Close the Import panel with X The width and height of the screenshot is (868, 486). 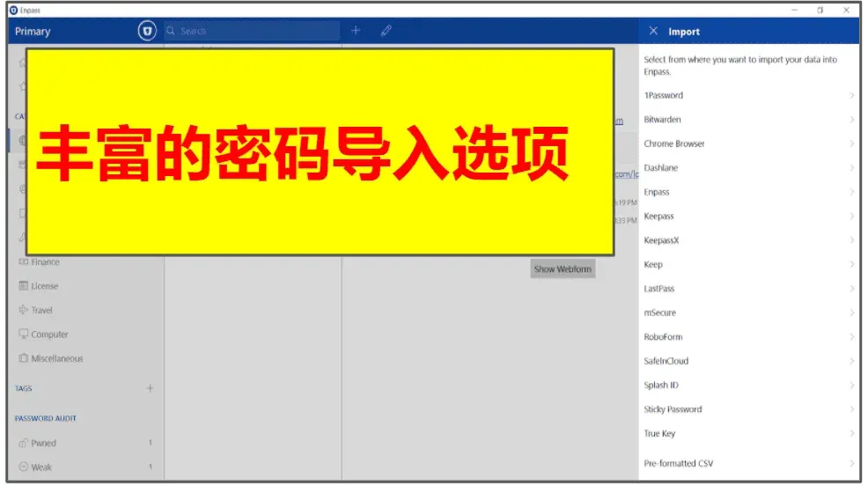pyautogui.click(x=653, y=31)
